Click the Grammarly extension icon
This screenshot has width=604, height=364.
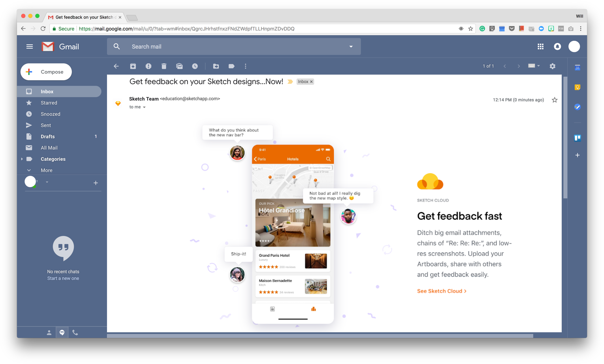(x=482, y=29)
